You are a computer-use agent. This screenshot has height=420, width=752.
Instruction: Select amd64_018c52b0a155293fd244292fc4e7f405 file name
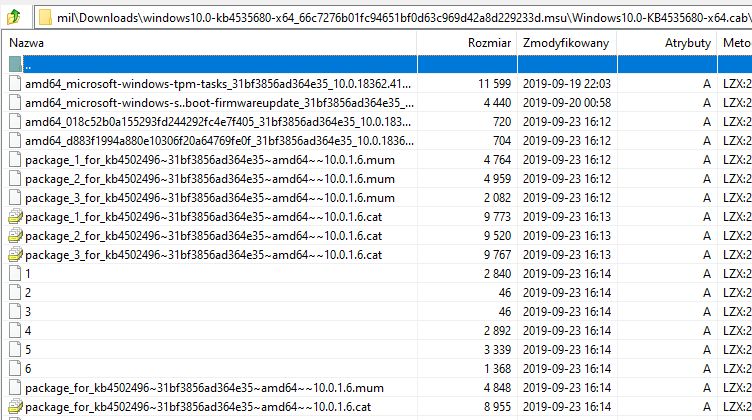(218, 122)
